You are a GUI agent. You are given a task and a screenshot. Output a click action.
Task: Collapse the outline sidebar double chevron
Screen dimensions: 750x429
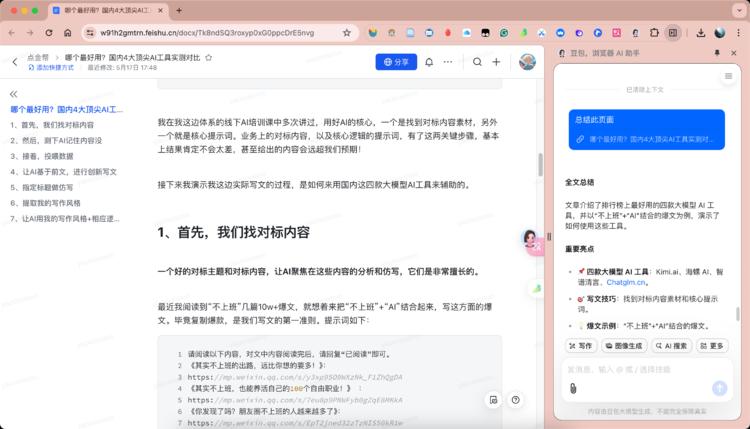coord(13,94)
